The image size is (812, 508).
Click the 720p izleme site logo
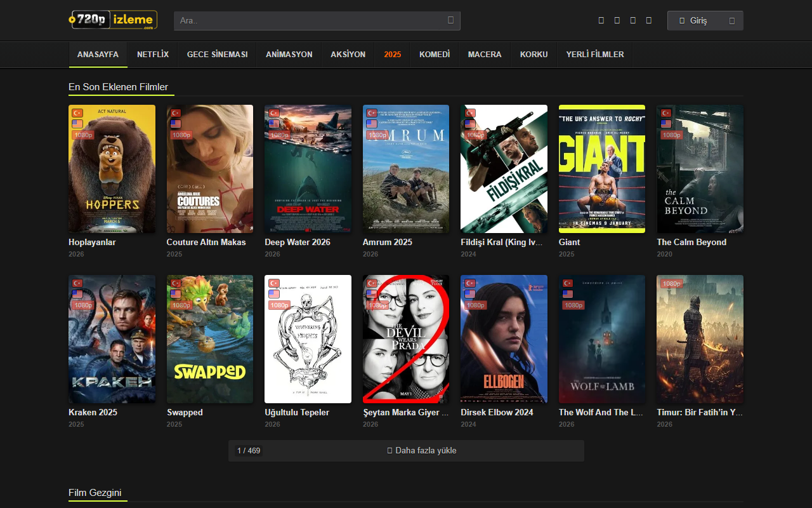click(x=113, y=20)
